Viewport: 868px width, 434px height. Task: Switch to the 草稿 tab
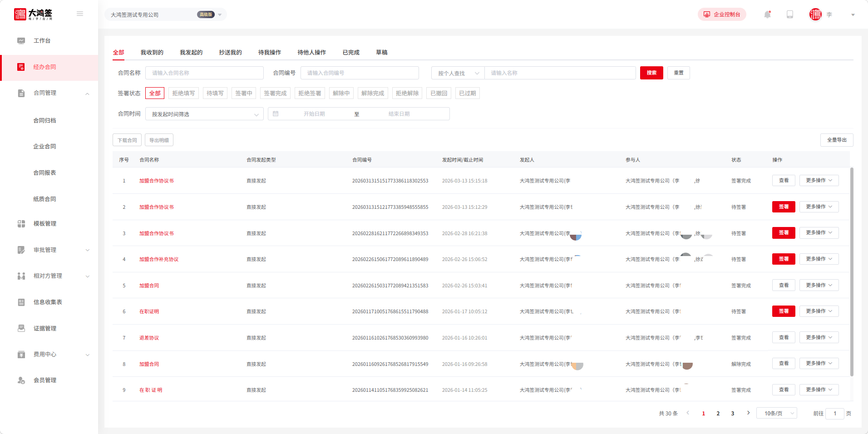click(x=381, y=53)
